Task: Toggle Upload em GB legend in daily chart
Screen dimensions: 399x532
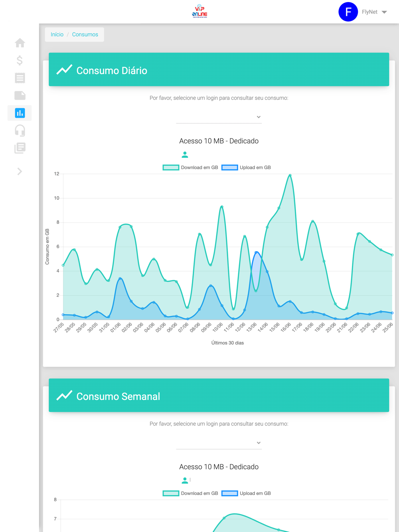Action: (x=246, y=167)
